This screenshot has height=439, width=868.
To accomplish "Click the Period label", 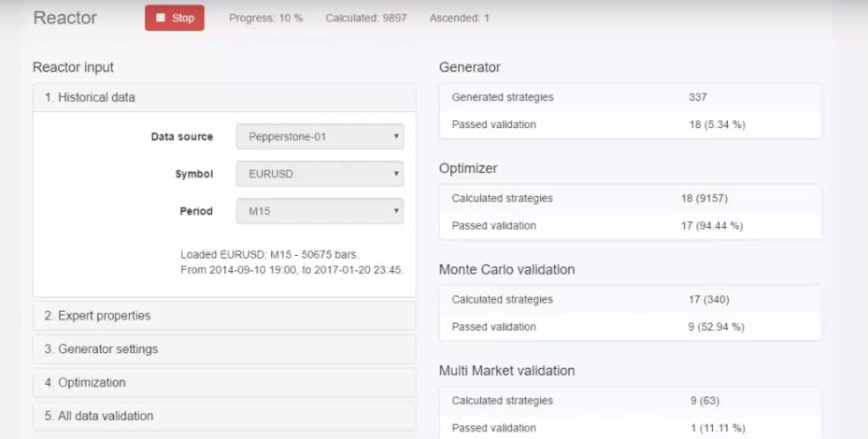I will [x=196, y=211].
